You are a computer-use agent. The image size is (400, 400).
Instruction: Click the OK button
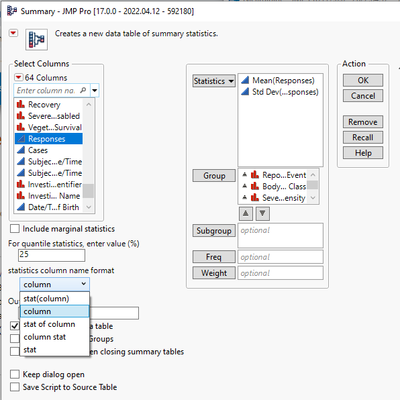click(x=363, y=80)
